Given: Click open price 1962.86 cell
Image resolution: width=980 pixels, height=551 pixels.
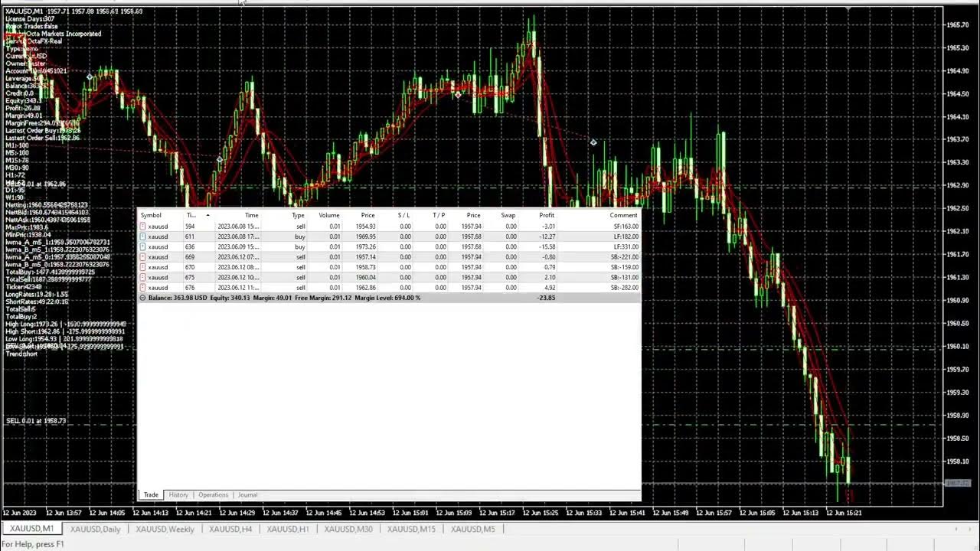Looking at the screenshot, I should point(365,288).
